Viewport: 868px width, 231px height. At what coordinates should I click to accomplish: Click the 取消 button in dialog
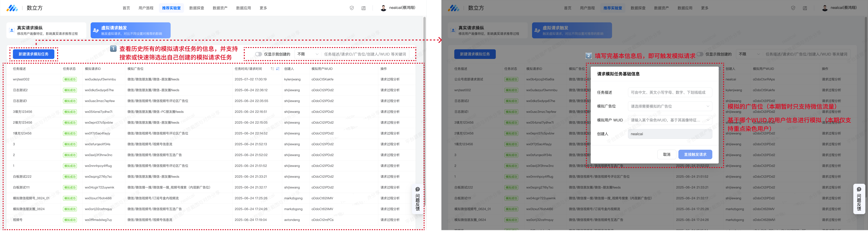[667, 155]
